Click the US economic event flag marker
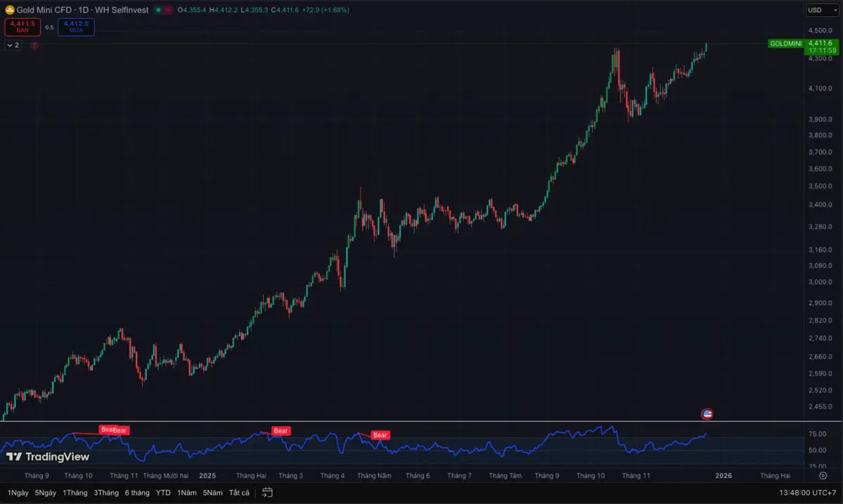This screenshot has width=843, height=504. [x=707, y=414]
